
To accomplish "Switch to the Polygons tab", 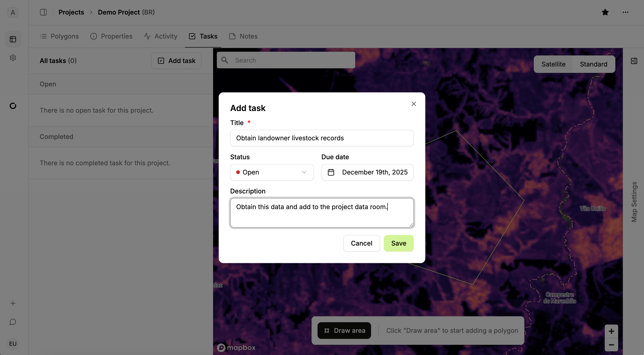I will coord(60,36).
